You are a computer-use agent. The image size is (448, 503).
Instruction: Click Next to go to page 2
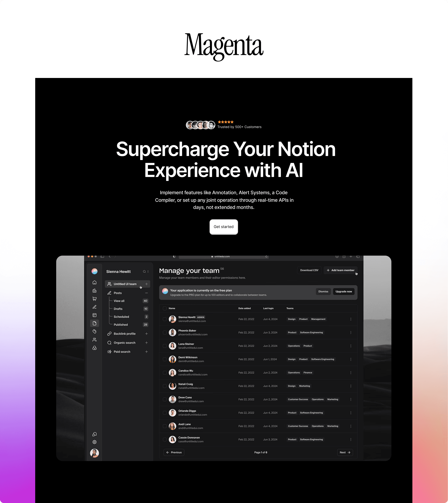[x=345, y=452]
